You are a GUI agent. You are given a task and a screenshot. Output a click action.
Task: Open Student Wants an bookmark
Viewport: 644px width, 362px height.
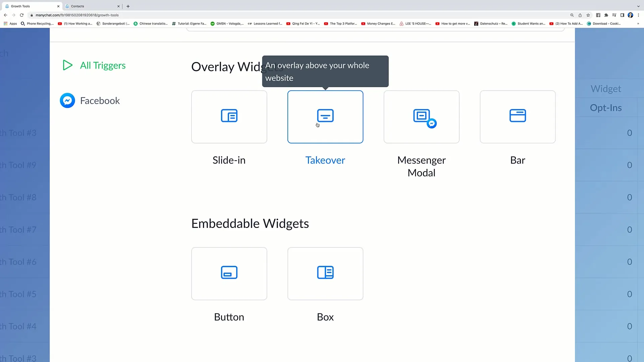[528, 23]
